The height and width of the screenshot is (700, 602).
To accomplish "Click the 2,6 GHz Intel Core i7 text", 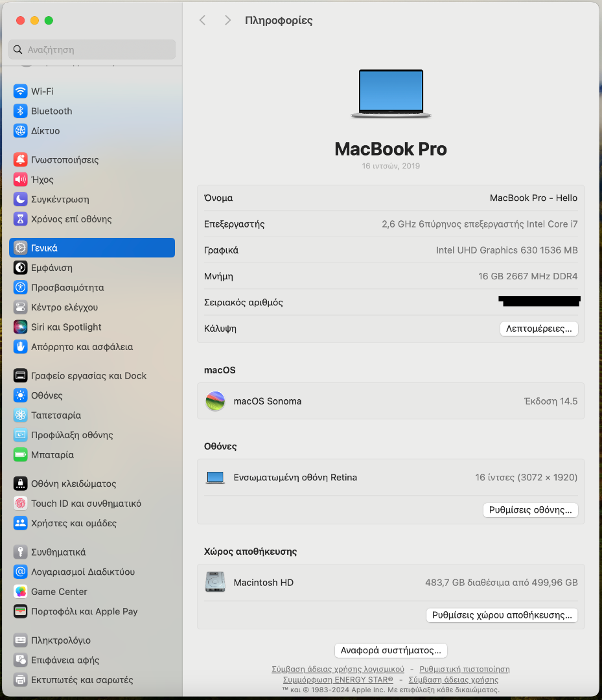I will 480,224.
